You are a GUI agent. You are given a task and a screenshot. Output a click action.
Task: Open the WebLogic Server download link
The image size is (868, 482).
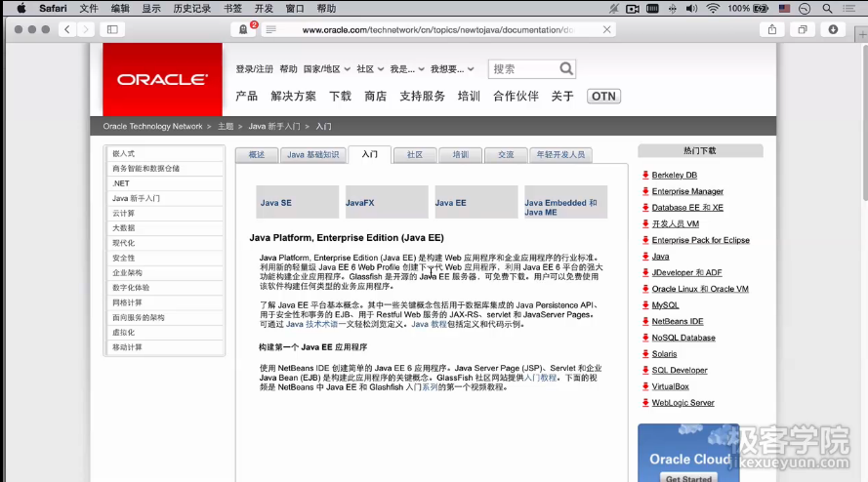tap(682, 403)
